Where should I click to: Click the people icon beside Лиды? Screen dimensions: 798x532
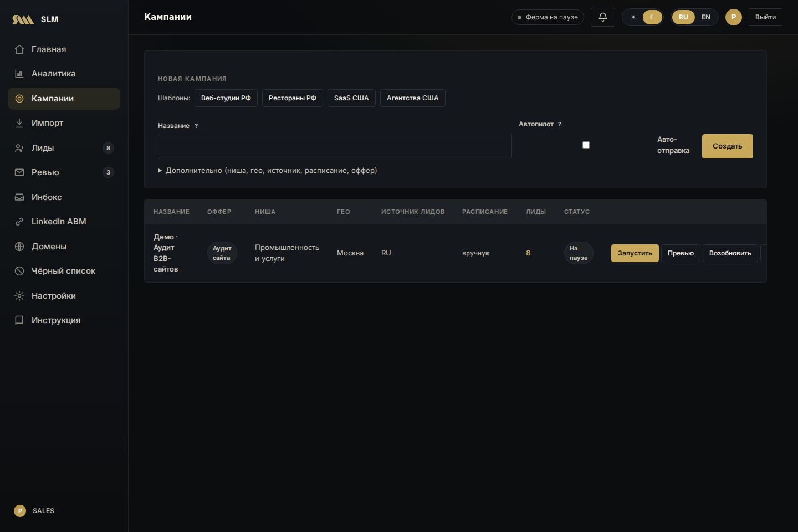click(x=19, y=148)
